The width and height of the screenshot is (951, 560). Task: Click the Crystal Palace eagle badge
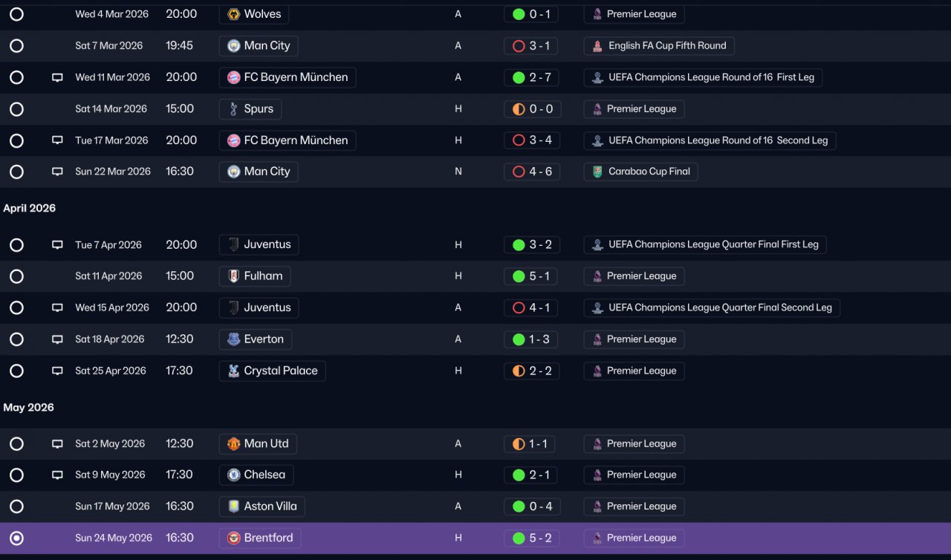point(233,371)
